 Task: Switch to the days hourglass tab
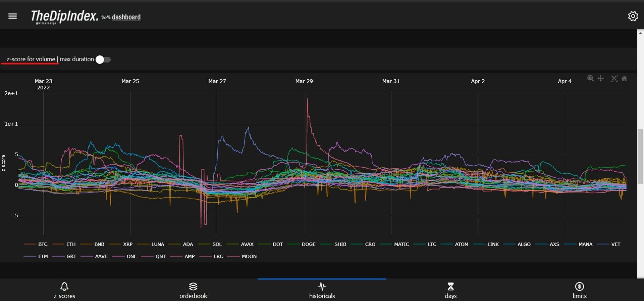(x=450, y=290)
